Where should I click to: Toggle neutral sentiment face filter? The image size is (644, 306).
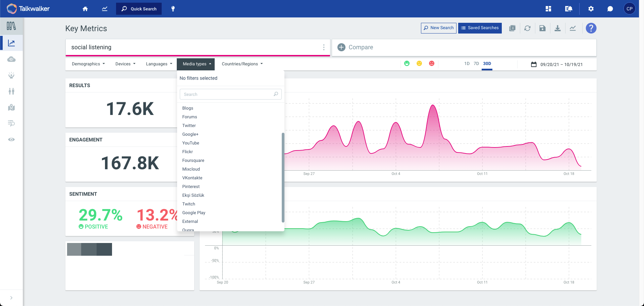point(419,63)
